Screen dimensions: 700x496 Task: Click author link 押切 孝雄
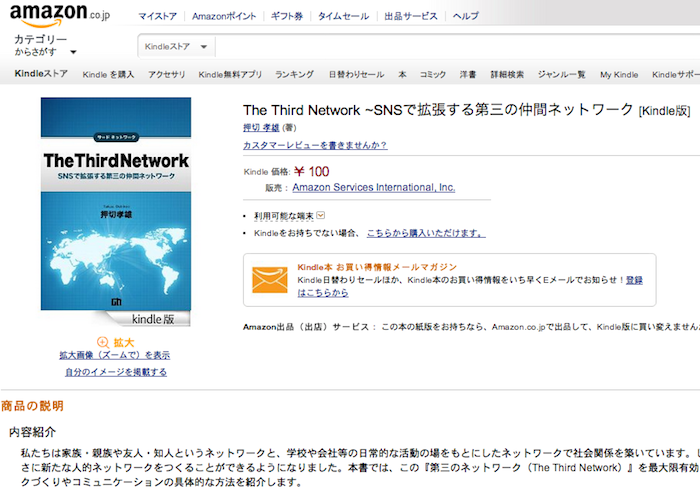click(x=261, y=128)
